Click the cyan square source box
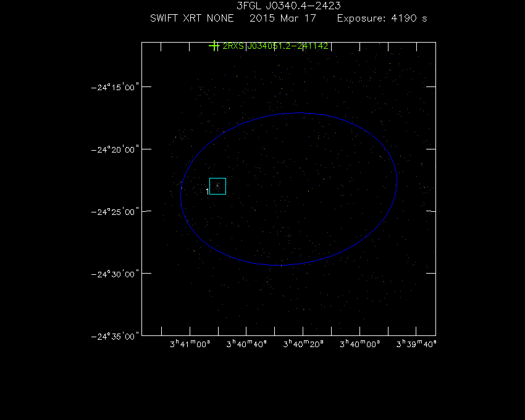 (x=217, y=186)
